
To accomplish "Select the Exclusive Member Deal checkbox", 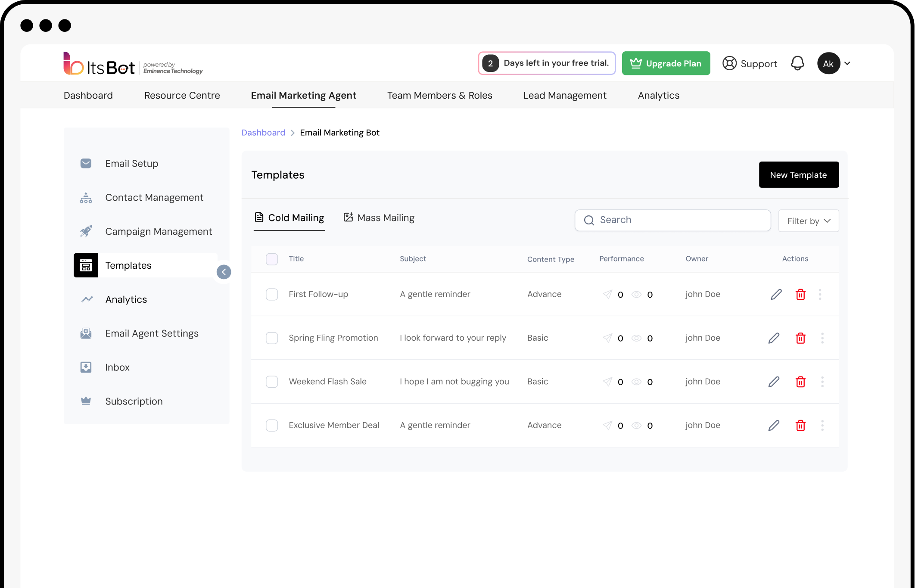I will pos(272,425).
